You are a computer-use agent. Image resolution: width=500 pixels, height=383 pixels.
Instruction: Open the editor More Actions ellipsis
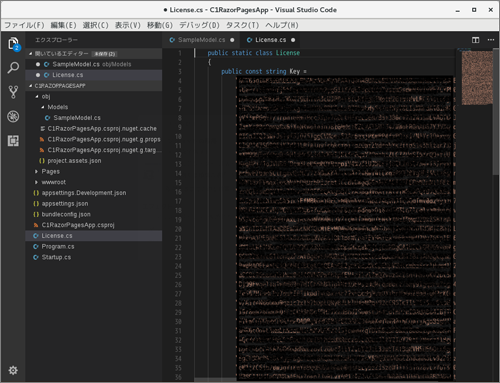point(491,40)
